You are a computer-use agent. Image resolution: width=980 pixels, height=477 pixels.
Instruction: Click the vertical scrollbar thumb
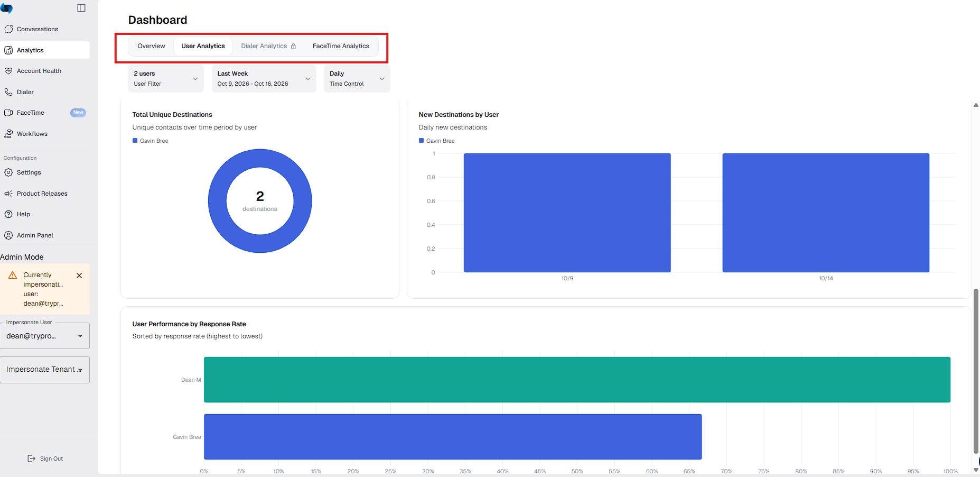[x=976, y=371]
